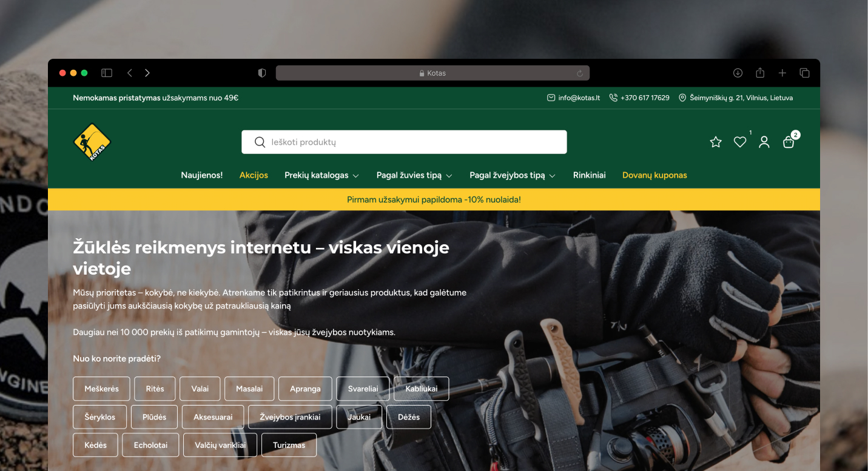Show the tab overview icon
The image size is (868, 471).
805,73
